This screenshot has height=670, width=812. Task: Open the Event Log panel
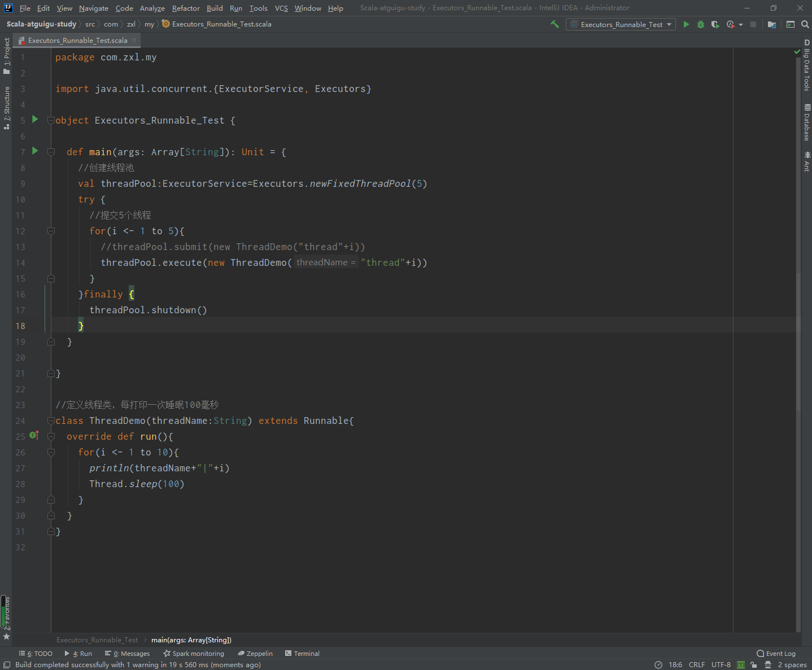point(776,654)
